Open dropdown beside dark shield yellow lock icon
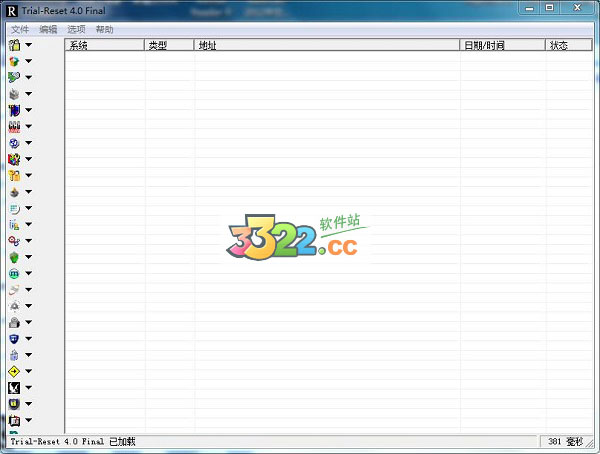 coord(29,403)
